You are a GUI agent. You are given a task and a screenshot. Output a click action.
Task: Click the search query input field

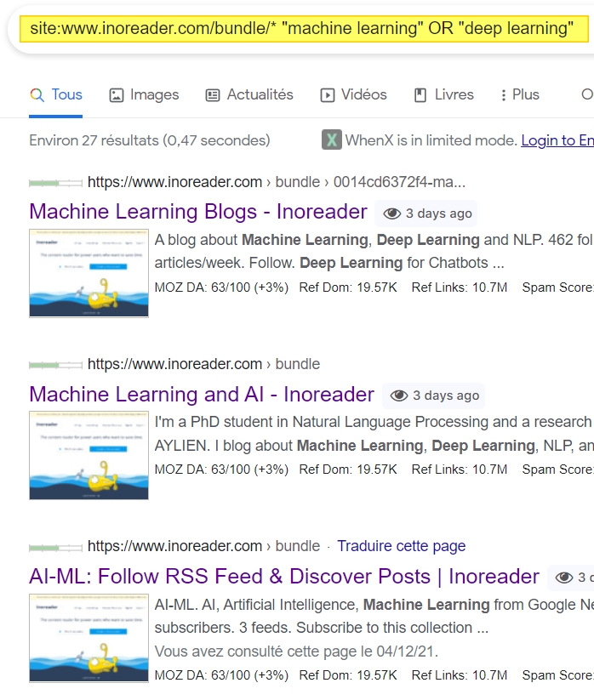click(304, 29)
